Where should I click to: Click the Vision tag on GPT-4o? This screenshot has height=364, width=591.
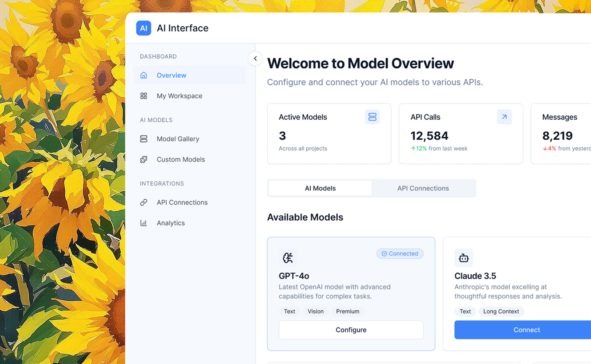(x=316, y=311)
